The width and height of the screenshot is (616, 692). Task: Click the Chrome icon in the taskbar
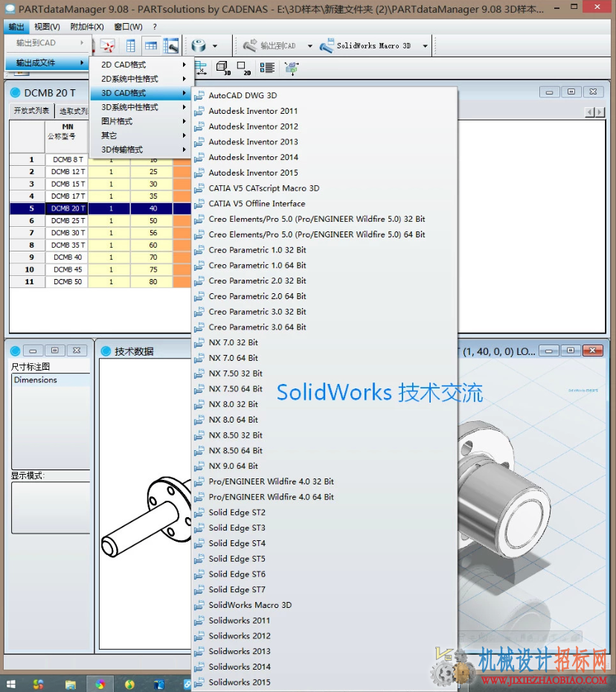[100, 684]
